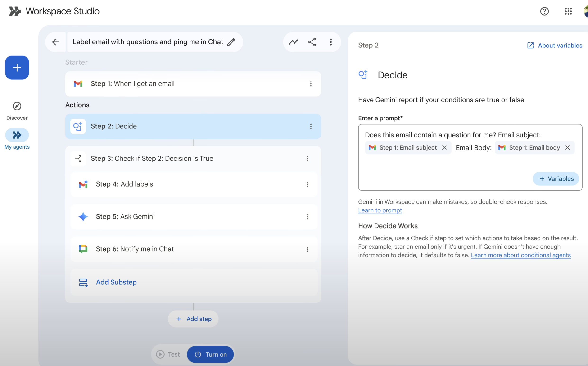The image size is (588, 366).
Task: Open options menu for Step 4 Add labels
Action: (308, 184)
